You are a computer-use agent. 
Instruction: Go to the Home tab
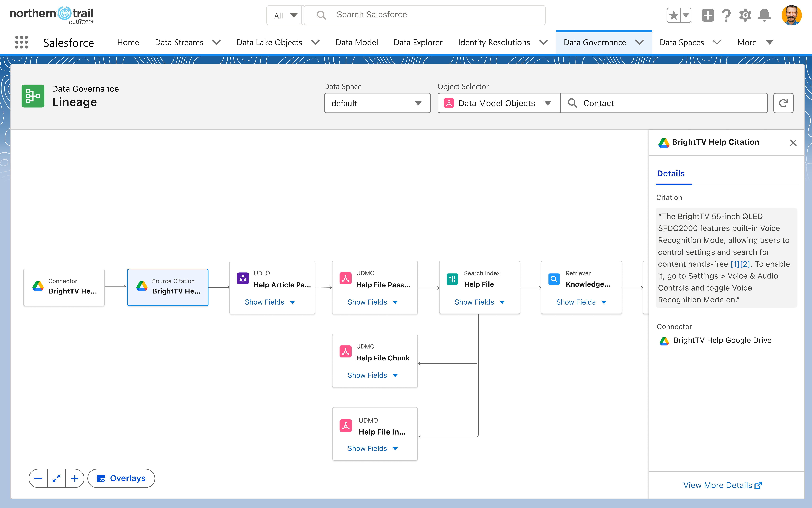[x=128, y=42]
